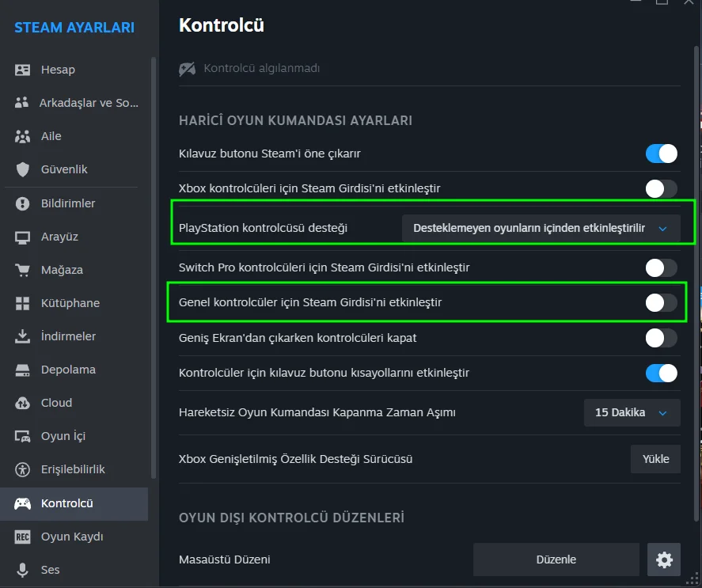Enable Steam Input for Switch Pro kontrolcüleri
The image size is (702, 588).
tap(662, 267)
